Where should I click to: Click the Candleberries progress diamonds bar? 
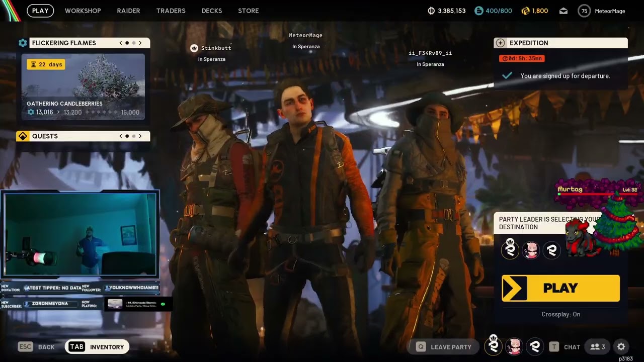pos(101,112)
